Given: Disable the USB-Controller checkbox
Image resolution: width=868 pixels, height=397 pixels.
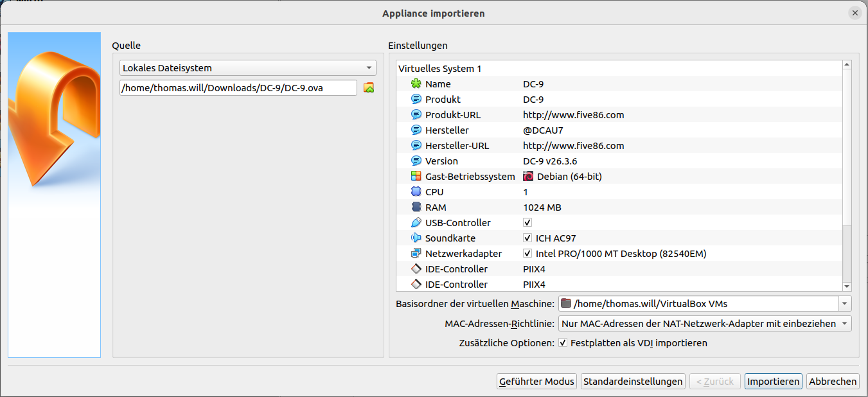Looking at the screenshot, I should [527, 223].
